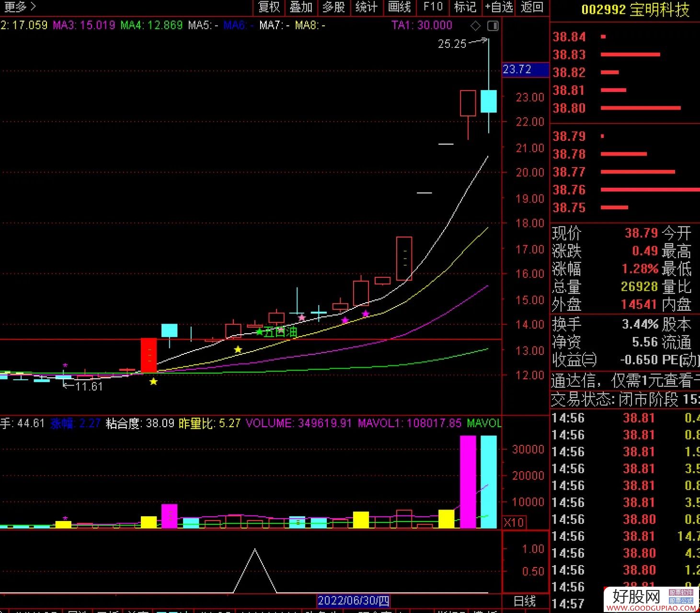The height and width of the screenshot is (613, 700).
Task: Click the 标记 mark button
Action: [465, 7]
